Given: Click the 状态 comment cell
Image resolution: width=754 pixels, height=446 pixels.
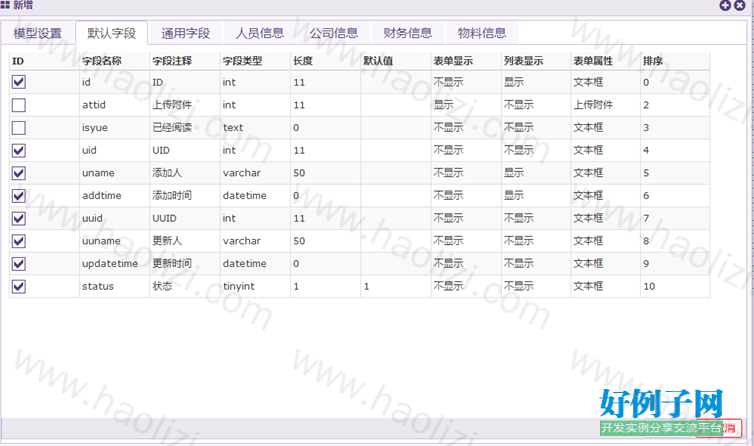Looking at the screenshot, I should (x=185, y=286).
